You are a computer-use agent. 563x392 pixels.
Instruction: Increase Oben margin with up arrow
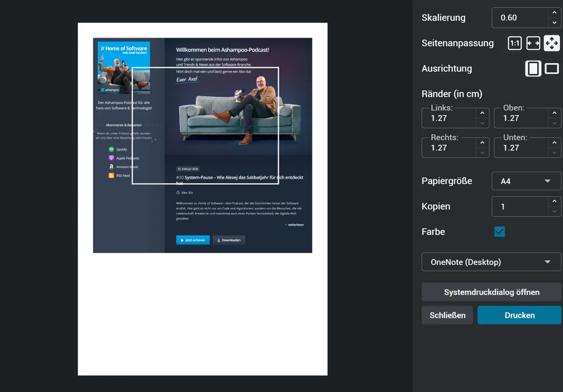pos(554,113)
